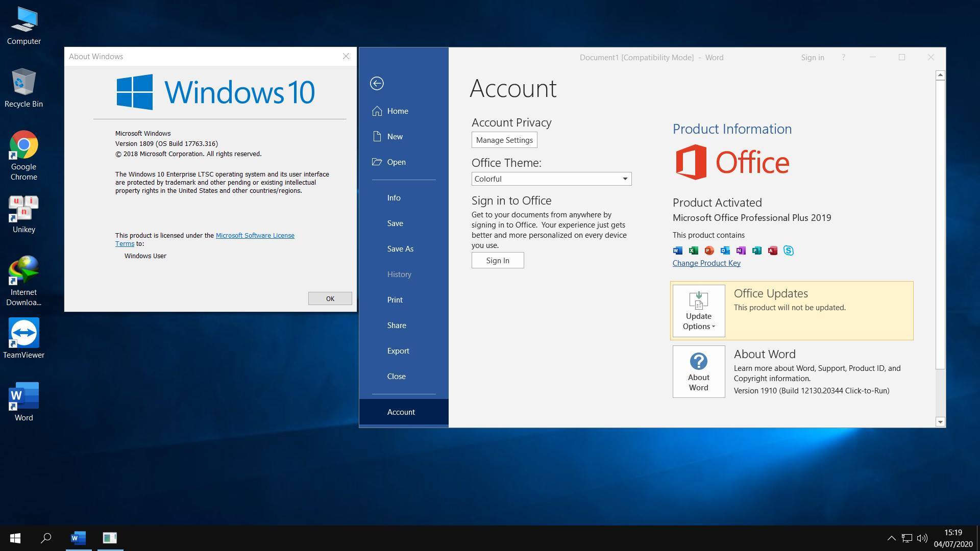
Task: Open Windows Start menu
Action: [15, 538]
